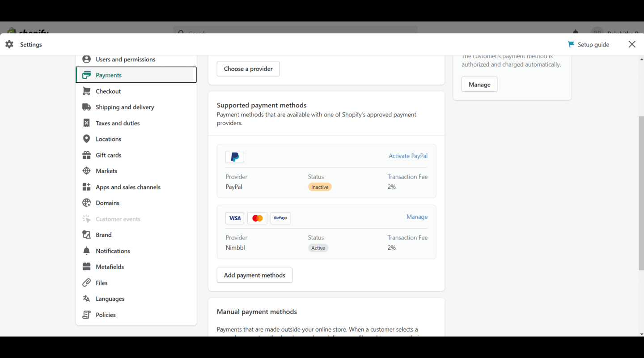Click the Markets globe icon

(x=87, y=171)
